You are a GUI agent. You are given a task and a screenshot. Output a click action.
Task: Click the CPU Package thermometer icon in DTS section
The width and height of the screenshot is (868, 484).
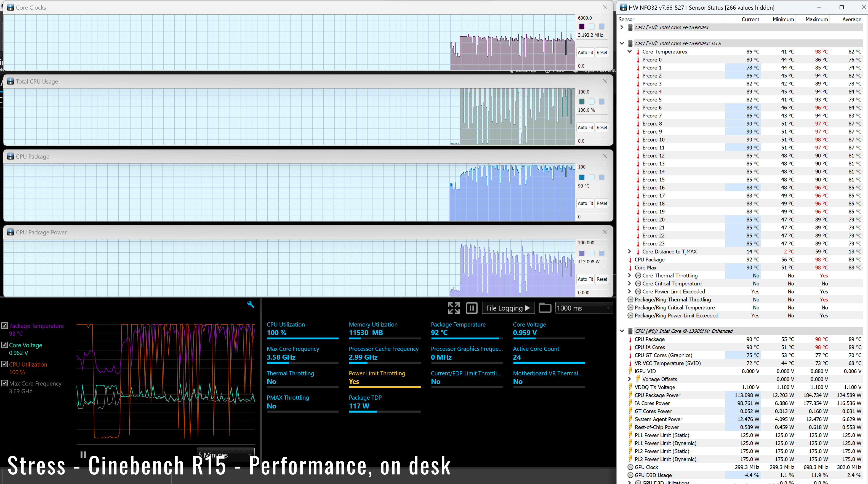(630, 260)
